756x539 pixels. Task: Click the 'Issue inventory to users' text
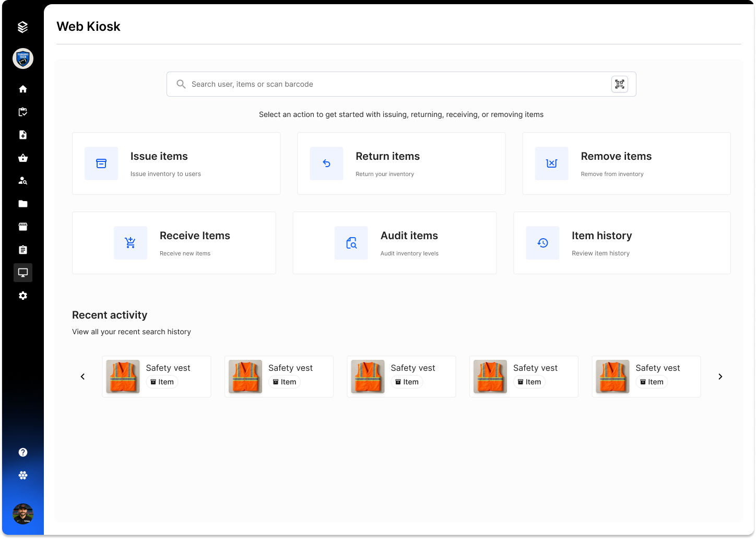(166, 174)
